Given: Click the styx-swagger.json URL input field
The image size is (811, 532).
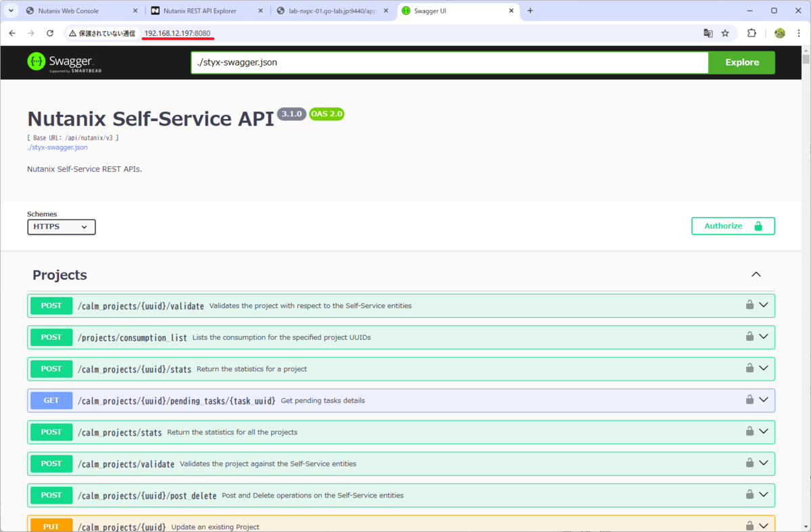Looking at the screenshot, I should [x=449, y=62].
